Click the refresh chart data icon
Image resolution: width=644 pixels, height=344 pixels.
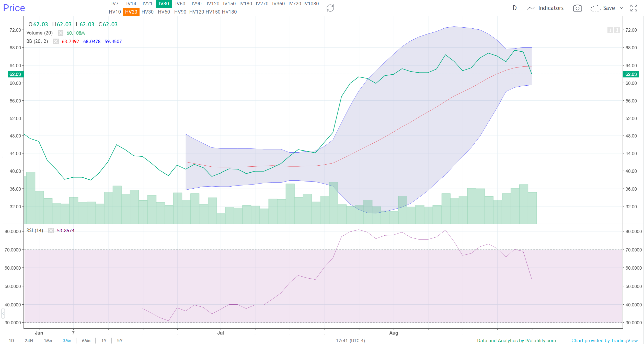tap(330, 8)
